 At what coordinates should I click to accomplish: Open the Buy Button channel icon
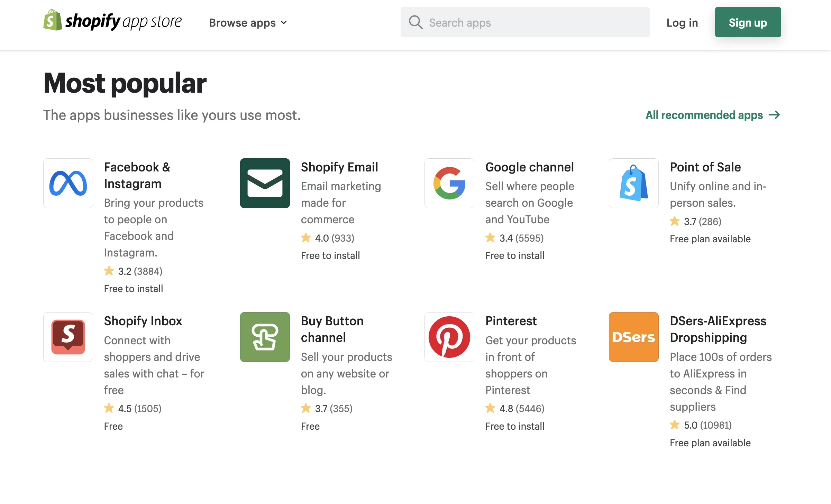tap(265, 337)
